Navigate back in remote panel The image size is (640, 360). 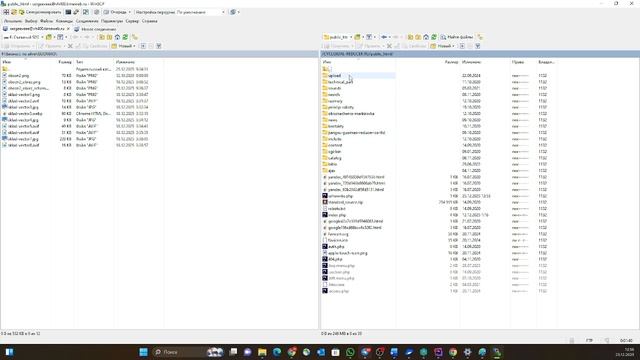coord(384,37)
